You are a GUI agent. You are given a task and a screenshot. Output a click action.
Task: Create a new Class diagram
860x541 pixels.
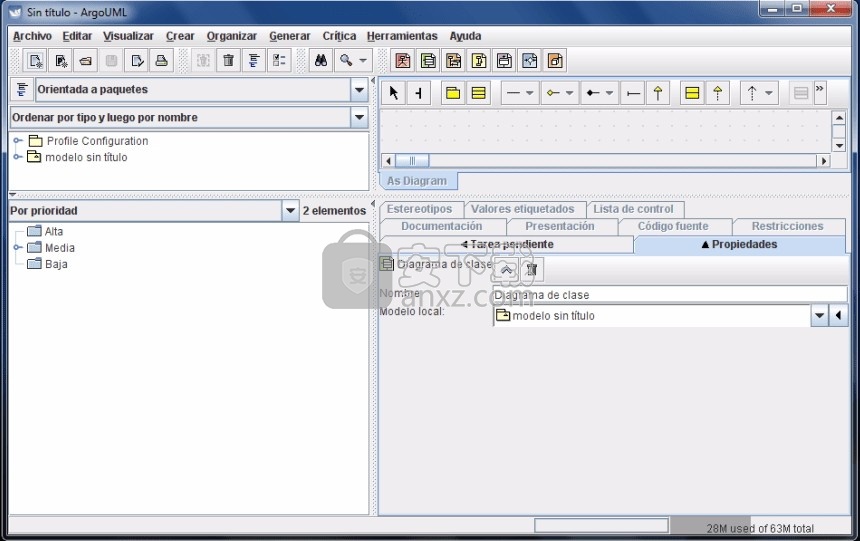pyautogui.click(x=428, y=60)
